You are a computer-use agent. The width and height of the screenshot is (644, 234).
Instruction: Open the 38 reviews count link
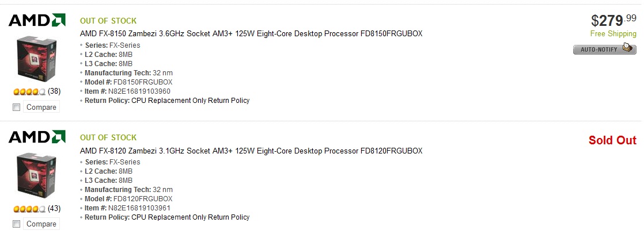click(54, 91)
